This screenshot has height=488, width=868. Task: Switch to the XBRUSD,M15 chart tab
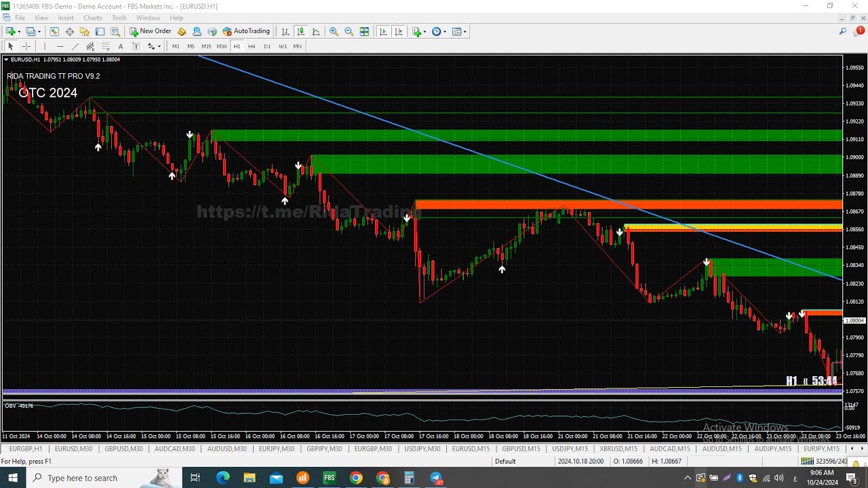pos(618,449)
